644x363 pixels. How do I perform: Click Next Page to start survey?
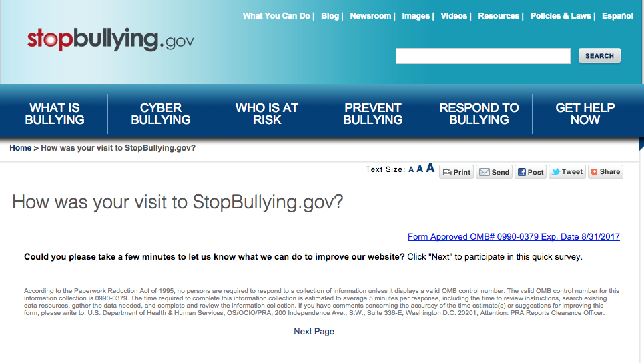pos(314,332)
